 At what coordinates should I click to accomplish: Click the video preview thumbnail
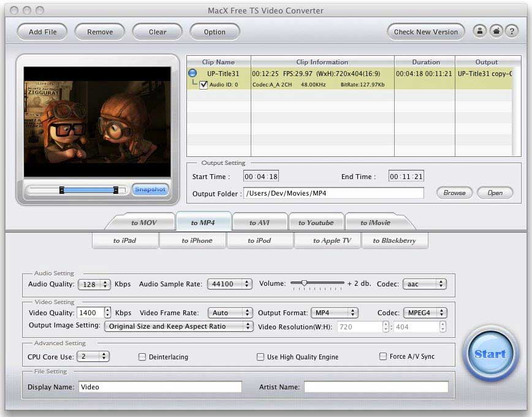[97, 121]
